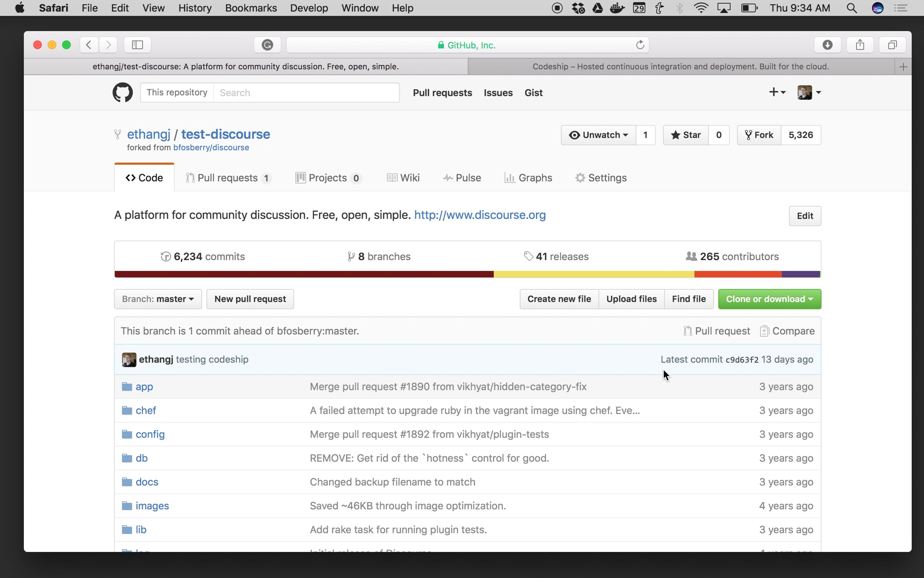Click the Grammarly extension icon
This screenshot has width=924, height=578.
click(267, 45)
